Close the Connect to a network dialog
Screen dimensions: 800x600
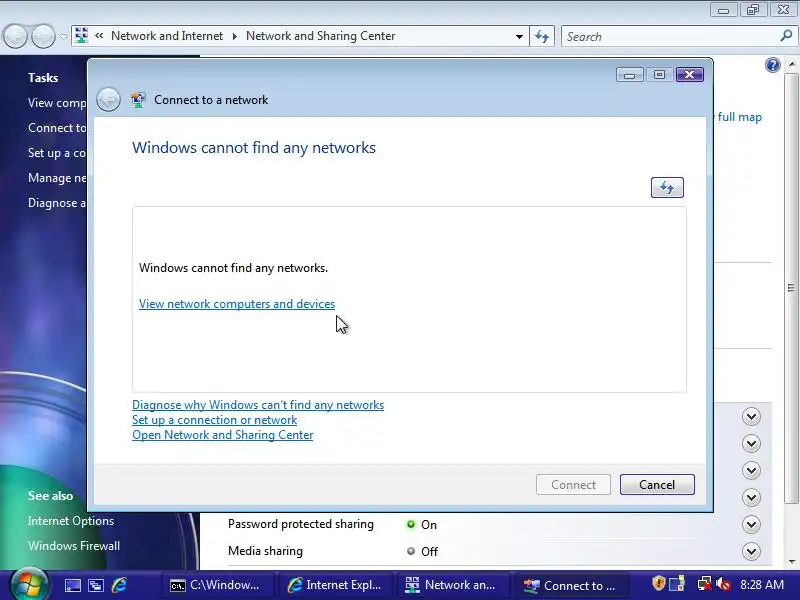[x=689, y=74]
